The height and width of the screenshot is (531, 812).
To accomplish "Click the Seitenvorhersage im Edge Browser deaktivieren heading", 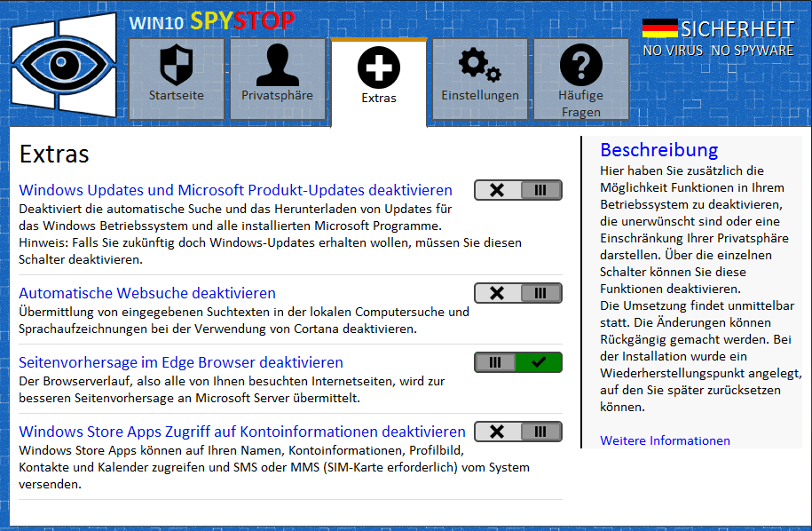I will pyautogui.click(x=181, y=362).
